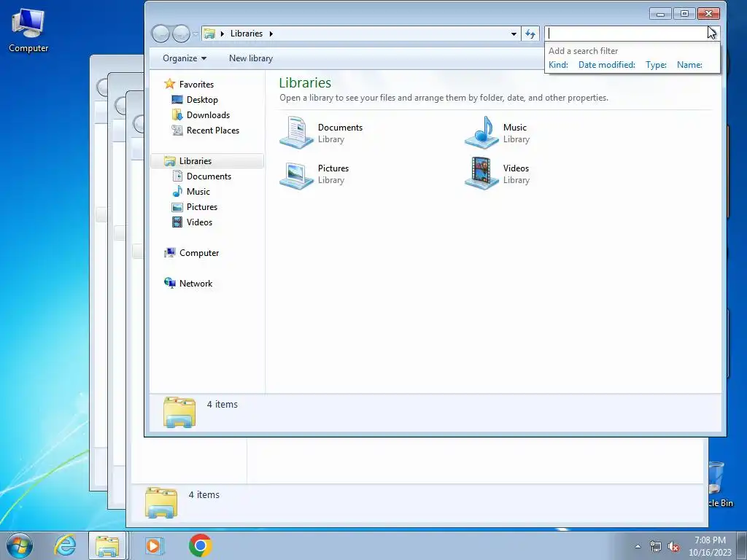Minimize the front Libraries window

660,14
